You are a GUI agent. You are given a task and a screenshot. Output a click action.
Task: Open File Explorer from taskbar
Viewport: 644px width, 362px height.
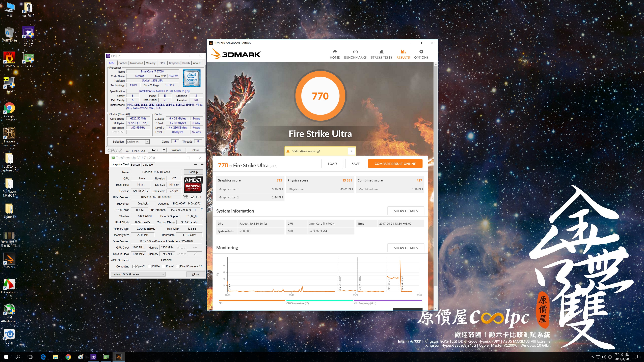[56, 357]
